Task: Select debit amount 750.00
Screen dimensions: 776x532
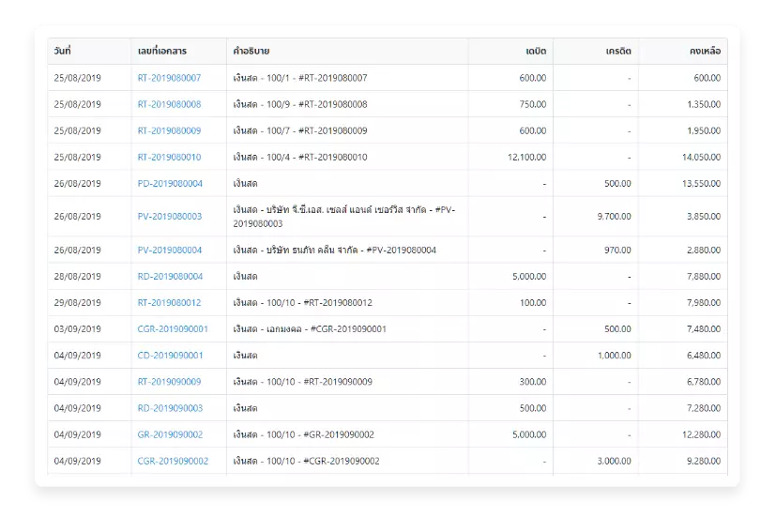Action: tap(533, 104)
